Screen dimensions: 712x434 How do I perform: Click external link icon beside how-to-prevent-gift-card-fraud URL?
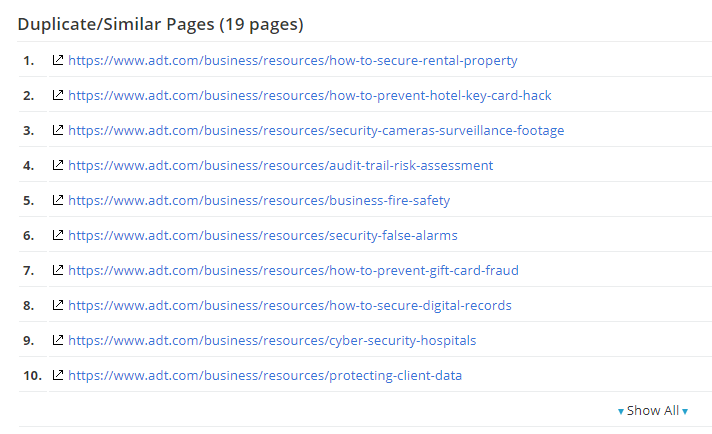coord(58,270)
